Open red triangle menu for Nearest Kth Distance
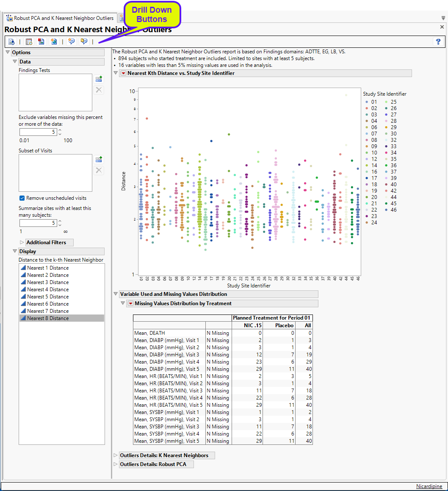The height and width of the screenshot is (491, 448). [123, 73]
